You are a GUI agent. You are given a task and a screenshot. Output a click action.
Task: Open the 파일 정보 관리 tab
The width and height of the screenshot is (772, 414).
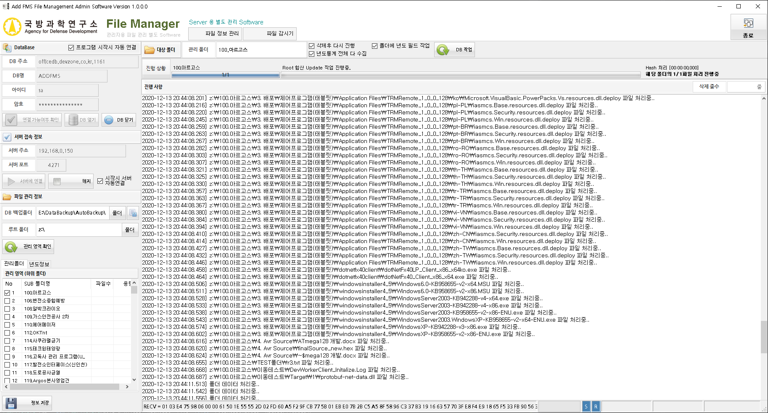coord(224,33)
